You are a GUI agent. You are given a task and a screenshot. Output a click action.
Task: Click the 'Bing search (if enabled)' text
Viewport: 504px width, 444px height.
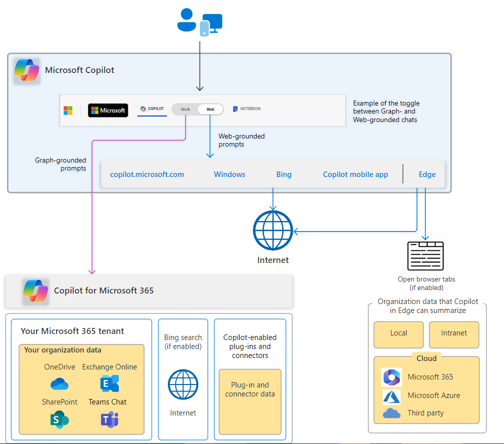[183, 342]
